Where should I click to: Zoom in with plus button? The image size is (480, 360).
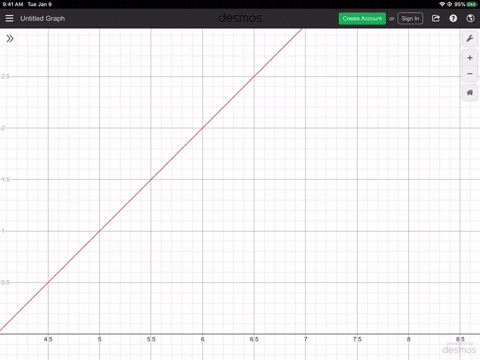tap(470, 58)
